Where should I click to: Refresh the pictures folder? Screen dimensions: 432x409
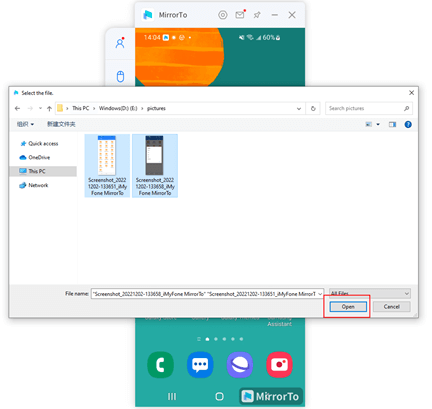[x=313, y=109]
